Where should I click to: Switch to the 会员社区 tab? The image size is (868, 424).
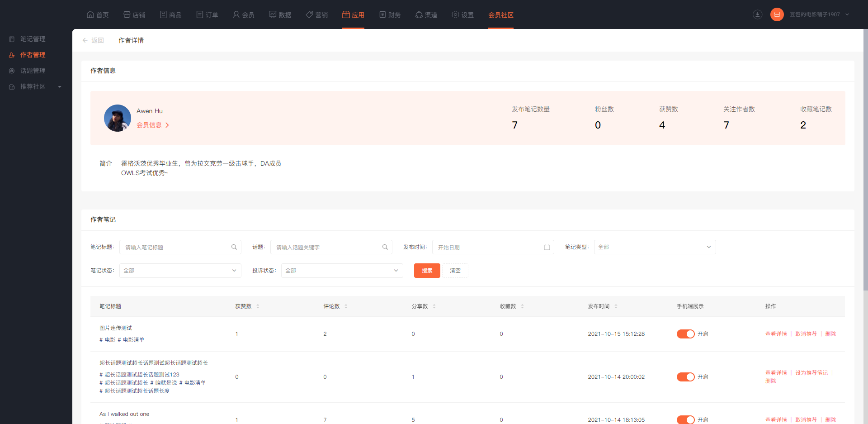coord(501,15)
